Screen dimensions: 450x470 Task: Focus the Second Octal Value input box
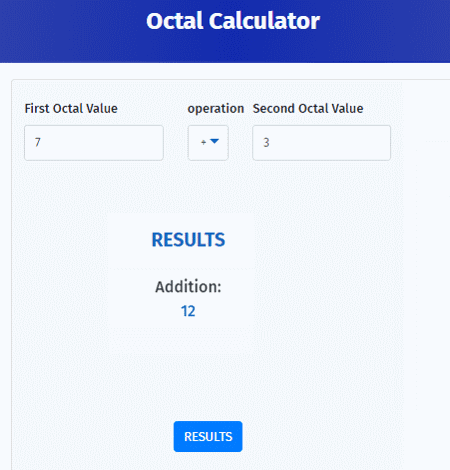321,143
